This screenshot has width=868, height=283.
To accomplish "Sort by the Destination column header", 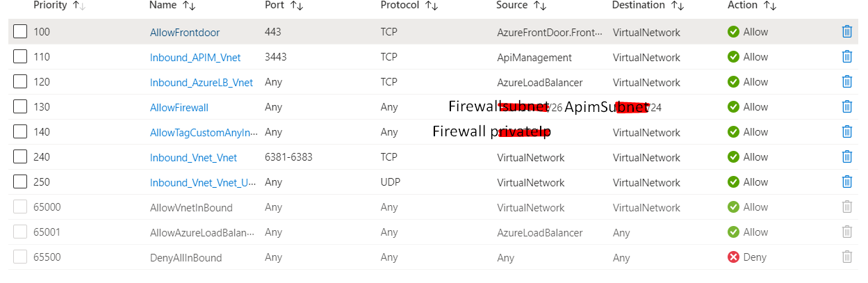I will coord(648,6).
